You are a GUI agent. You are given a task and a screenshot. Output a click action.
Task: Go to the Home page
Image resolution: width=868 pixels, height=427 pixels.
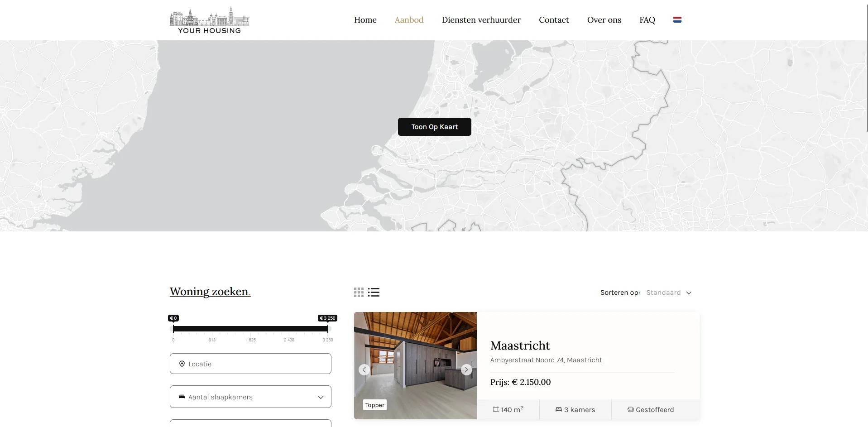point(365,20)
